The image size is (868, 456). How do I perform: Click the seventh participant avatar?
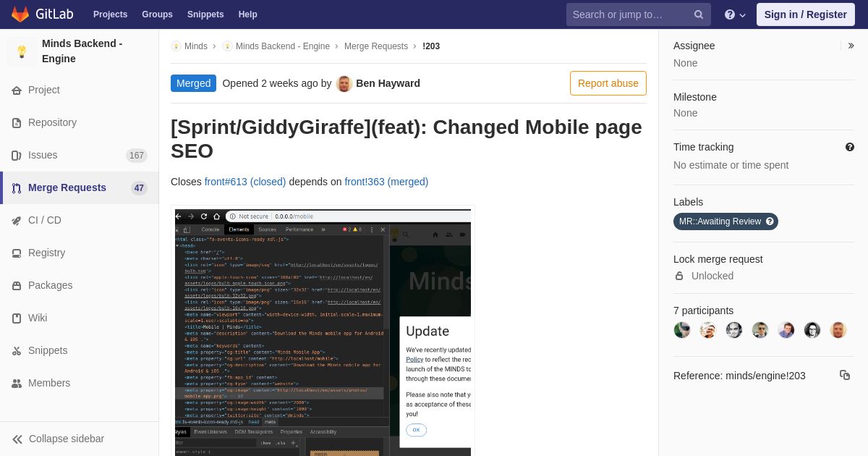[x=838, y=330]
